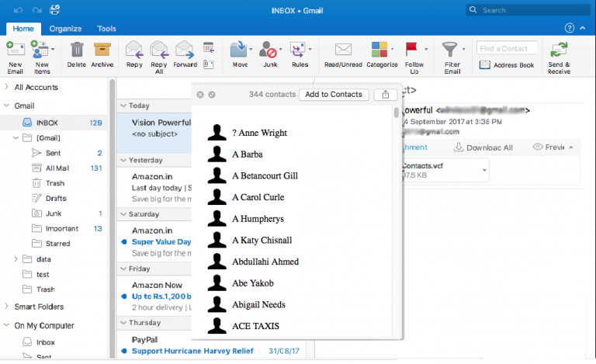
Task: Toggle Read/Unread status of message
Action: tap(343, 51)
